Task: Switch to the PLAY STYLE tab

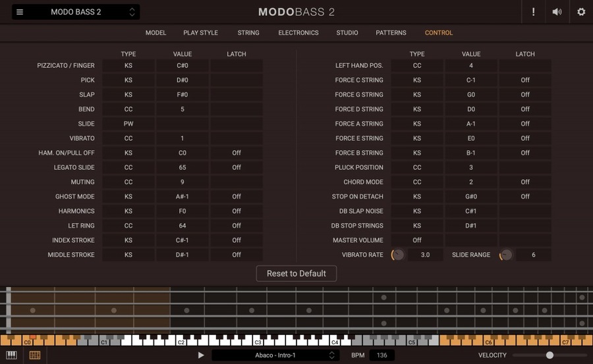Action: tap(200, 33)
